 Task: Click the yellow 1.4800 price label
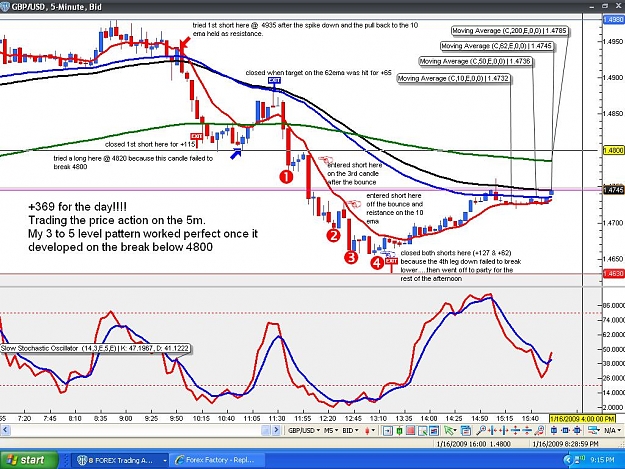613,150
